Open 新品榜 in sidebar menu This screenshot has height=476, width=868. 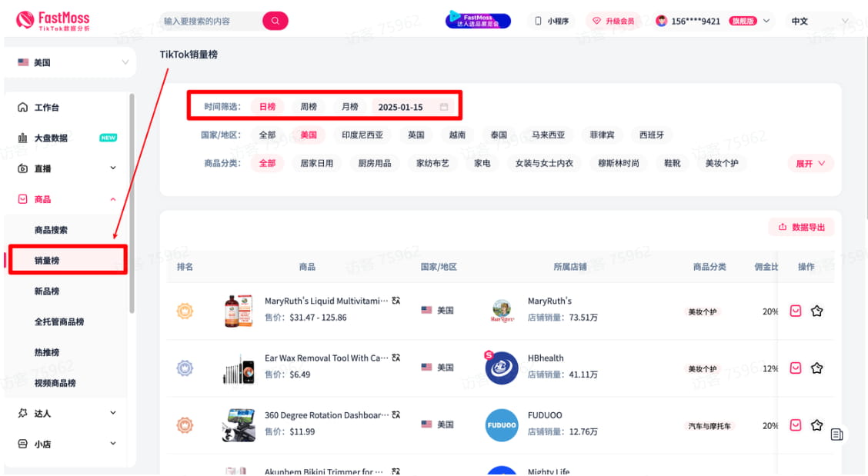(x=47, y=291)
